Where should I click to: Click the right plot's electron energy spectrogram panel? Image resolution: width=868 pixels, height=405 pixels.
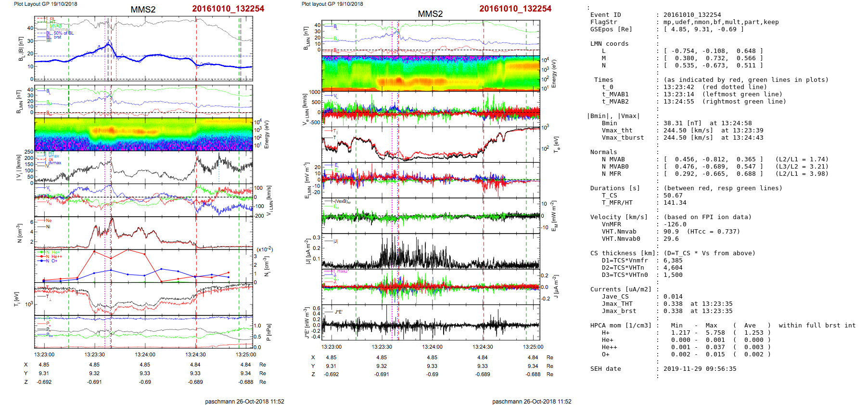(431, 74)
